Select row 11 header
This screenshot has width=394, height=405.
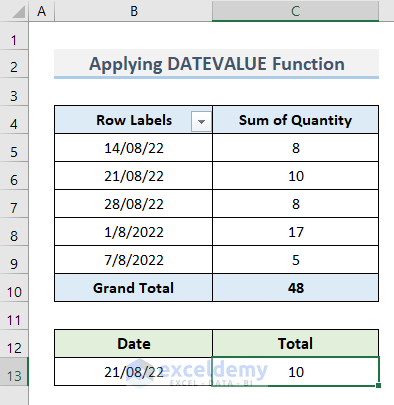tap(14, 316)
